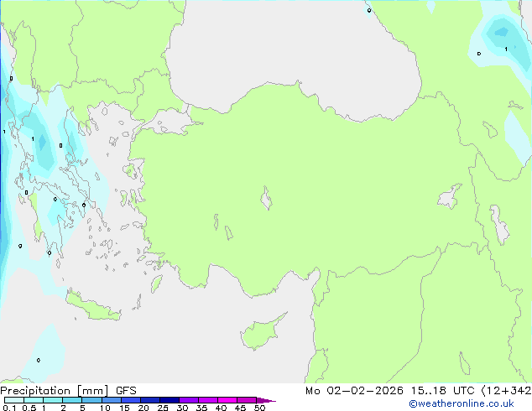
Task: Click the legend label '50'
Action: (x=259, y=408)
